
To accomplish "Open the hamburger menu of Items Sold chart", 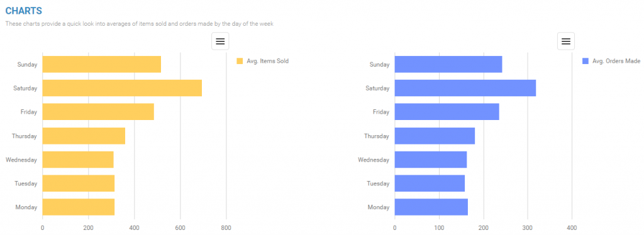I will [x=220, y=41].
